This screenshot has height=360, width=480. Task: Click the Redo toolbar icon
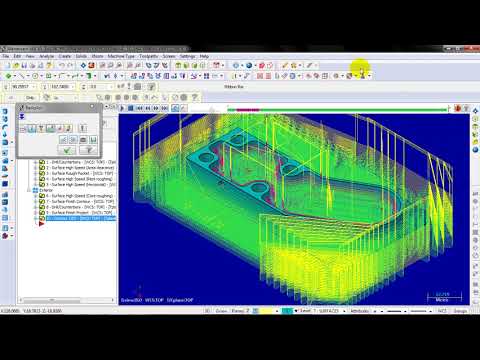pyautogui.click(x=70, y=65)
